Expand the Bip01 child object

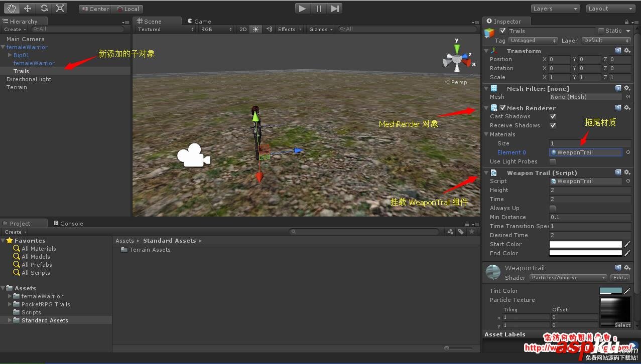(10, 55)
